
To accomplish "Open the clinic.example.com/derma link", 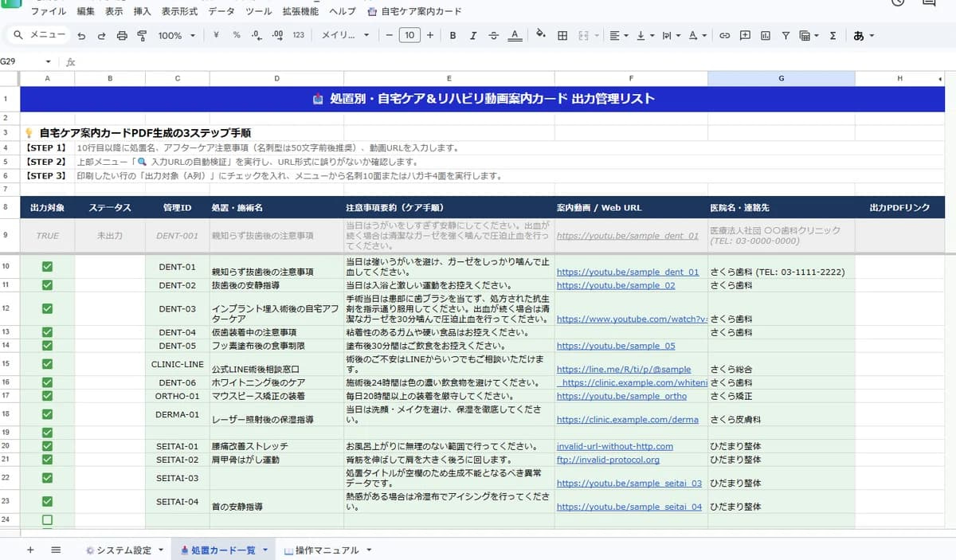I will [628, 419].
